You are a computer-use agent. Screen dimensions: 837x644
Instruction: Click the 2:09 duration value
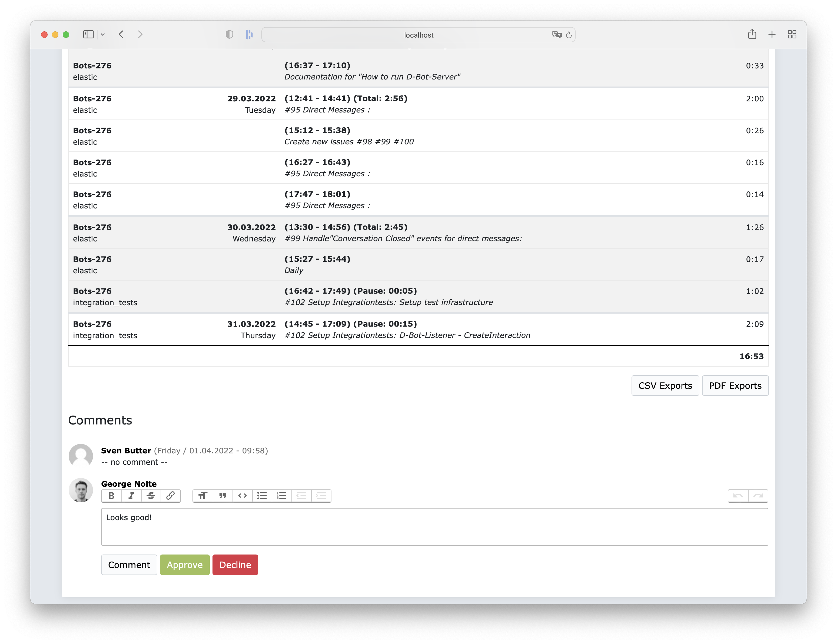point(755,324)
